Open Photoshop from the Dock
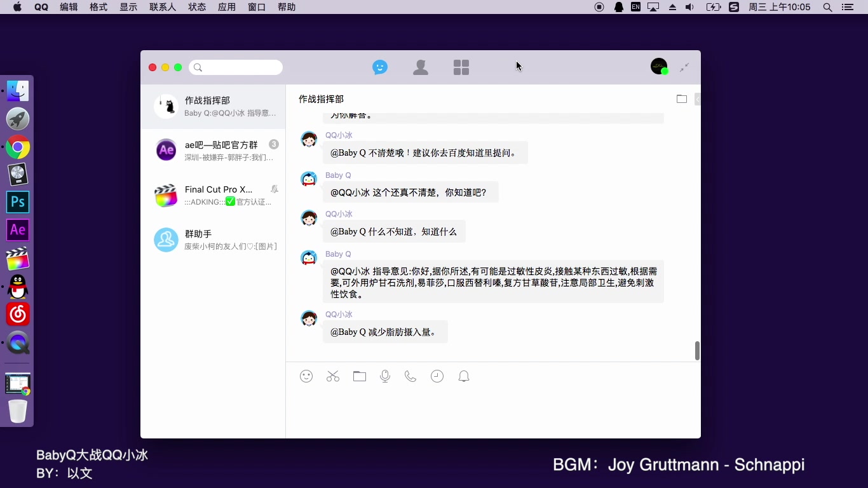 (18, 202)
